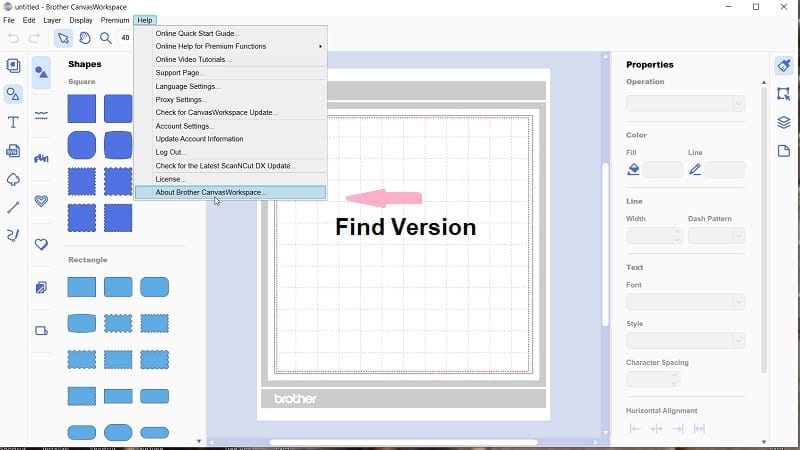Click the Fill color swatch box
The image size is (800, 450).
point(663,169)
